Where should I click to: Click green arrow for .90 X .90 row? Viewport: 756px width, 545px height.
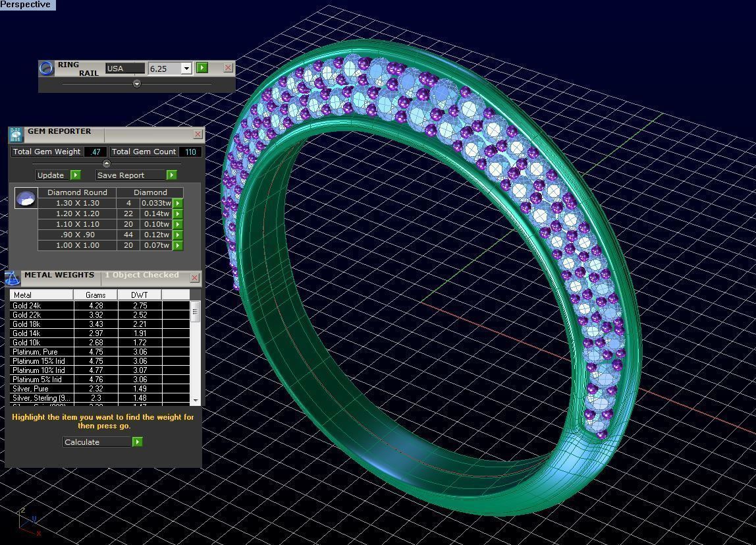178,235
